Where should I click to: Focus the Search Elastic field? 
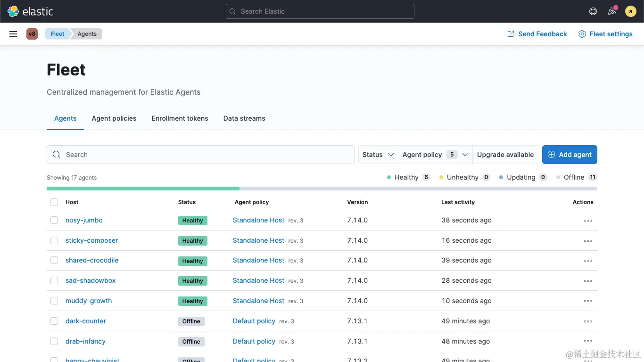tap(320, 11)
